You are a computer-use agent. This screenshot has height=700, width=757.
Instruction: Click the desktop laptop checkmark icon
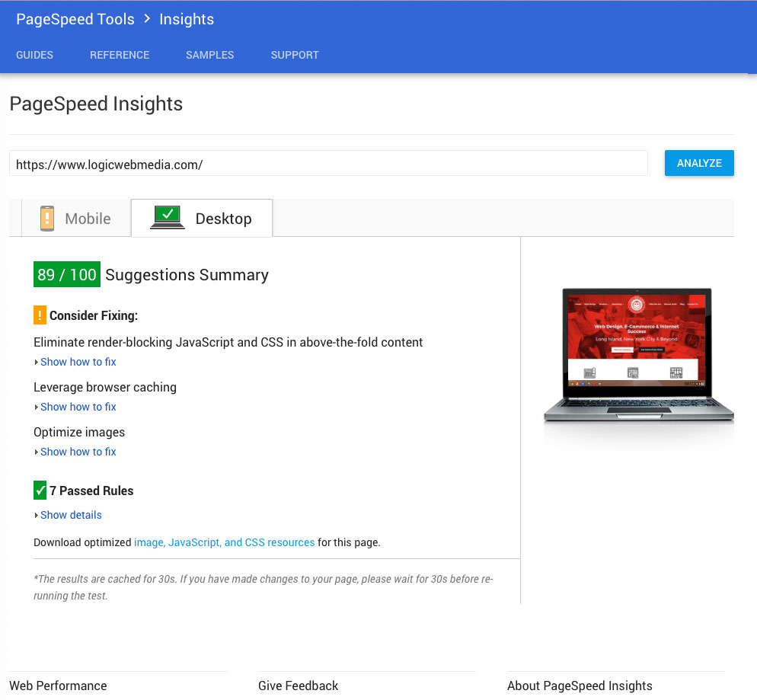click(168, 217)
